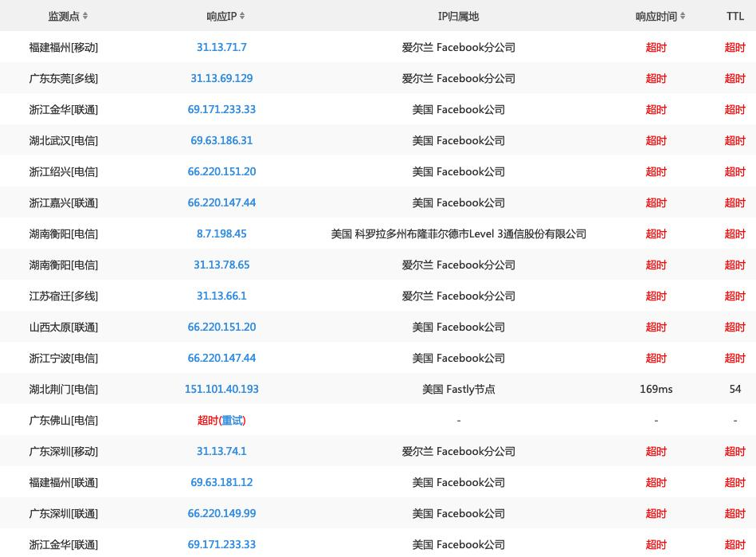
Task: Click the 浙江宁波[电信] cell
Action: (64, 358)
